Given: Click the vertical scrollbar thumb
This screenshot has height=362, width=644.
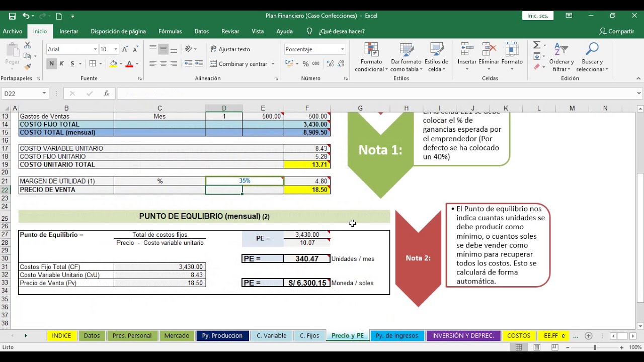Looking at the screenshot, I should click(639, 238).
